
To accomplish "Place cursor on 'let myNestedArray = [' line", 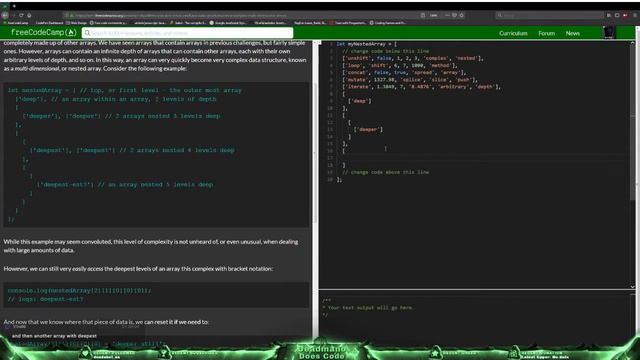I will (x=367, y=44).
